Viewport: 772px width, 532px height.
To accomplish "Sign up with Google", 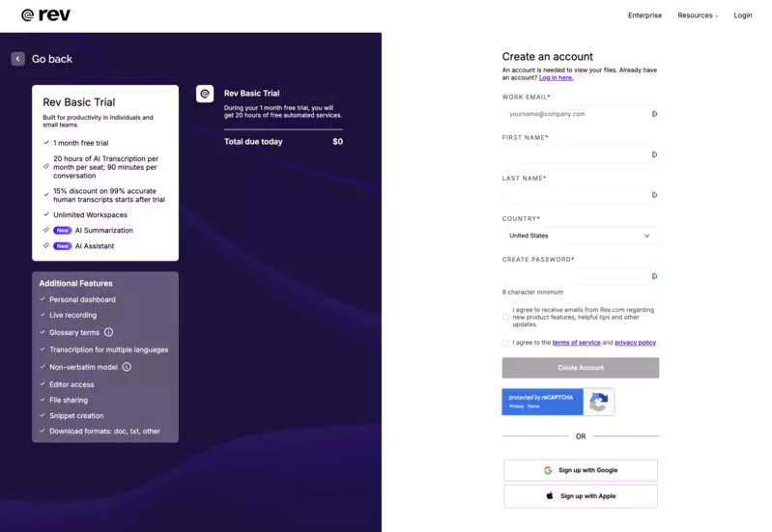I will click(x=581, y=470).
